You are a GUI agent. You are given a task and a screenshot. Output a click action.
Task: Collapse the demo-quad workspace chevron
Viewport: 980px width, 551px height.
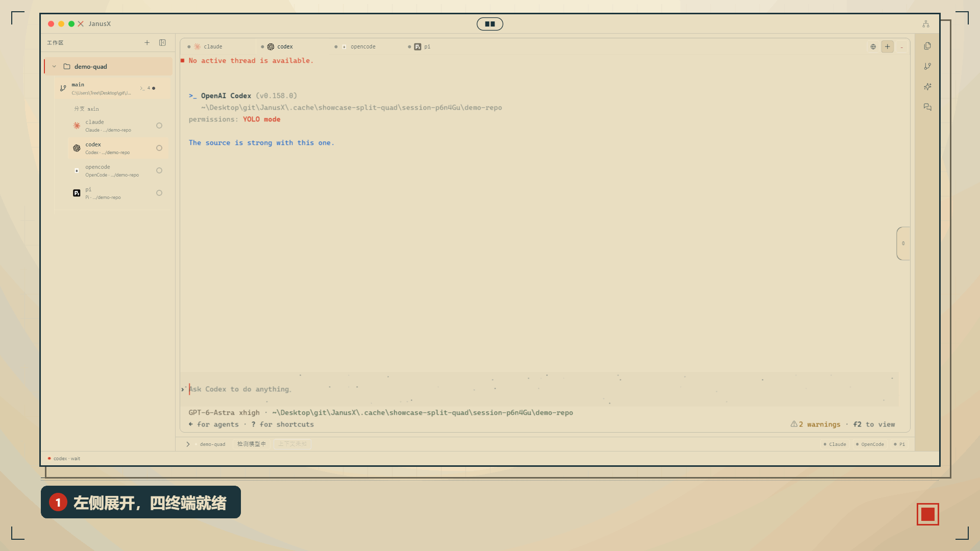pyautogui.click(x=54, y=66)
